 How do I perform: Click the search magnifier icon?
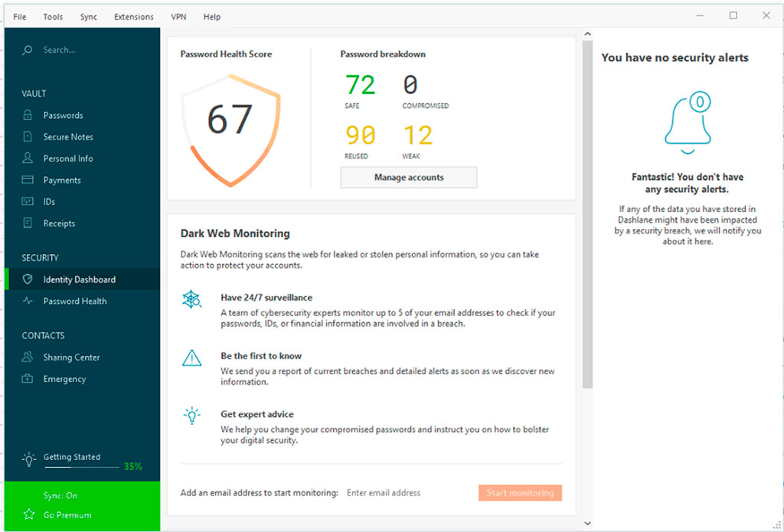pyautogui.click(x=28, y=50)
